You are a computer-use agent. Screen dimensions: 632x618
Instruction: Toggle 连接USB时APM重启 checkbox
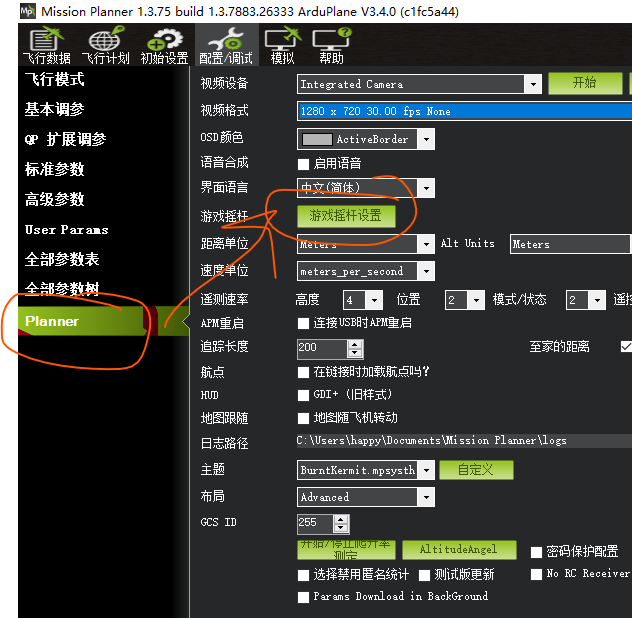point(303,323)
